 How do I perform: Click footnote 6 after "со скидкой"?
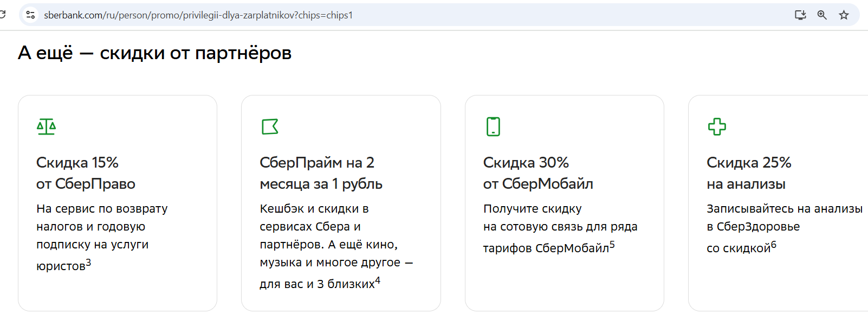[774, 245]
